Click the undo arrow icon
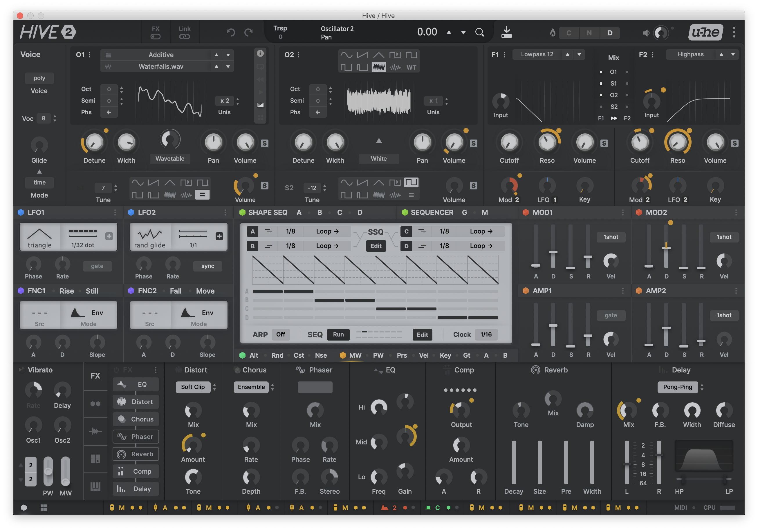758x532 pixels. (x=231, y=32)
